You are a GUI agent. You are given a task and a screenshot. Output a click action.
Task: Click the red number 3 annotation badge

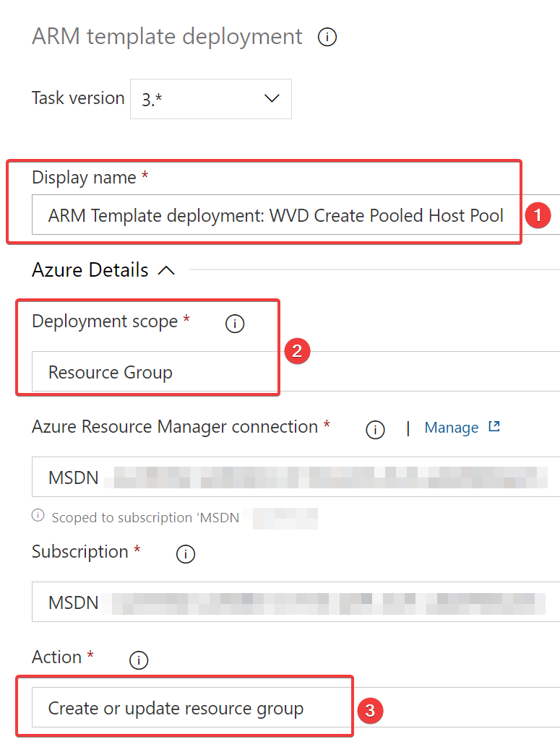[370, 710]
